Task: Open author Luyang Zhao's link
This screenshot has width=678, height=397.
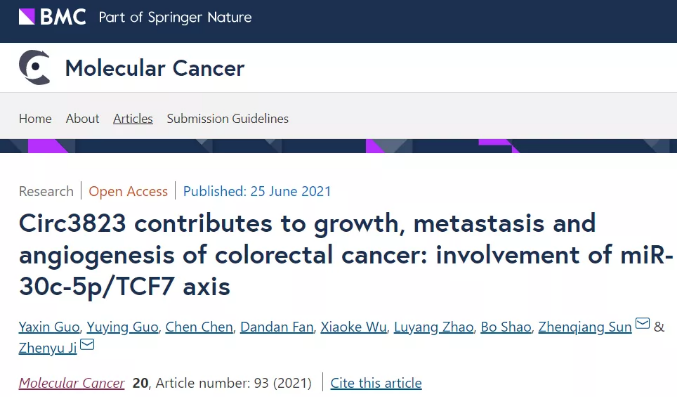Action: (433, 327)
